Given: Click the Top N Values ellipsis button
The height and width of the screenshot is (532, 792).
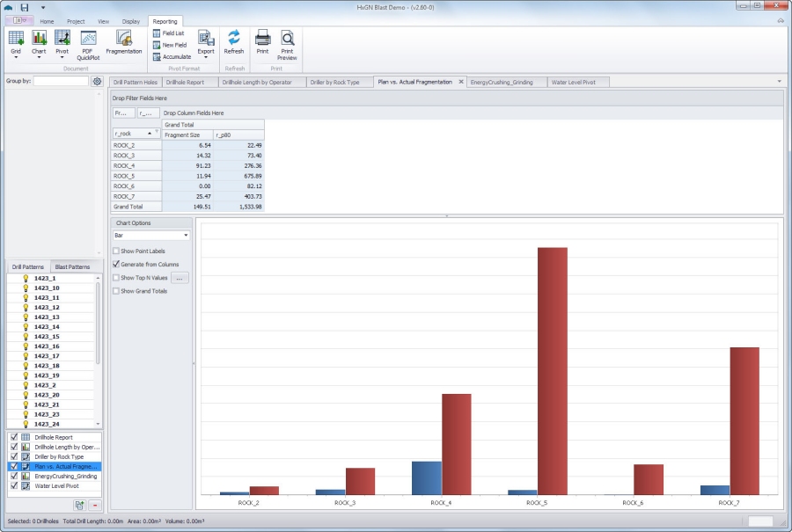Looking at the screenshot, I should click(180, 278).
